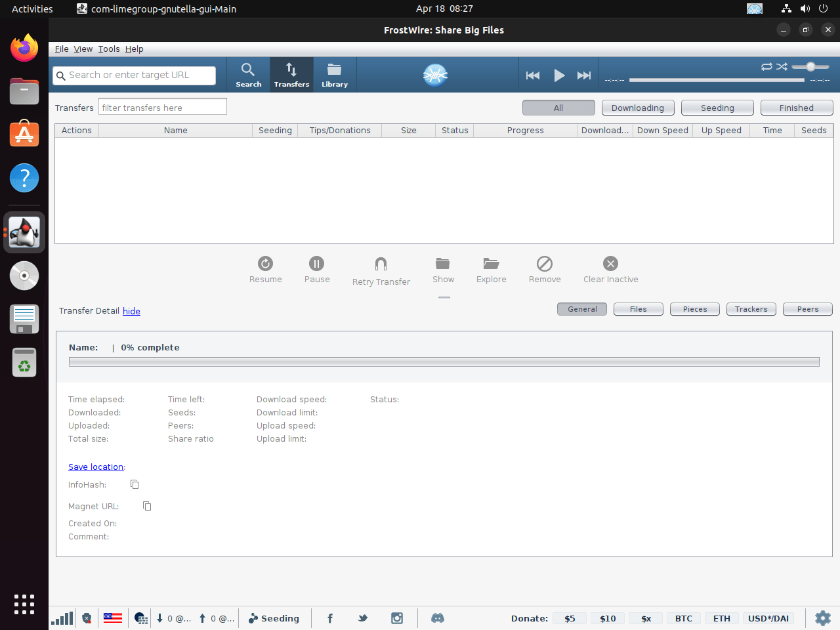Skip to next track in player

(x=584, y=75)
